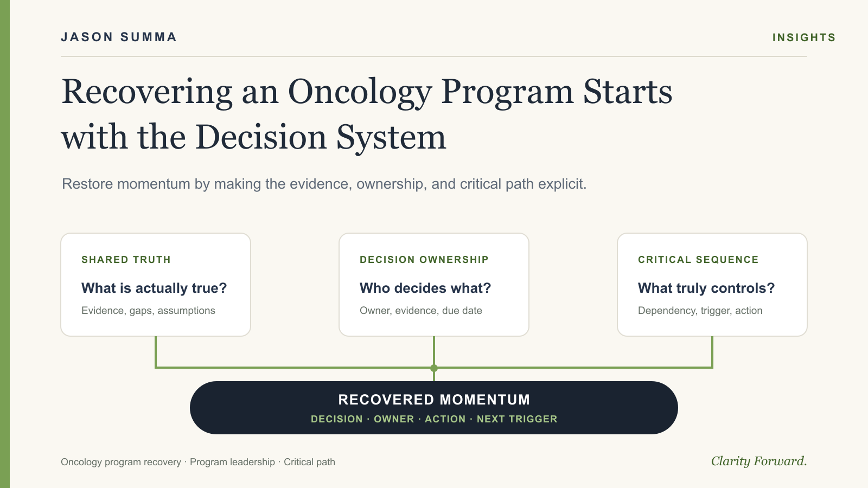Select the CRITICAL SEQUENCE card
The image size is (868, 488).
click(x=712, y=285)
